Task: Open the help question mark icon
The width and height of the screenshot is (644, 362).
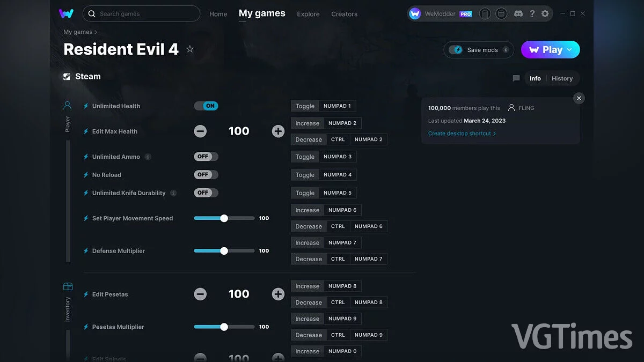Action: pos(532,14)
